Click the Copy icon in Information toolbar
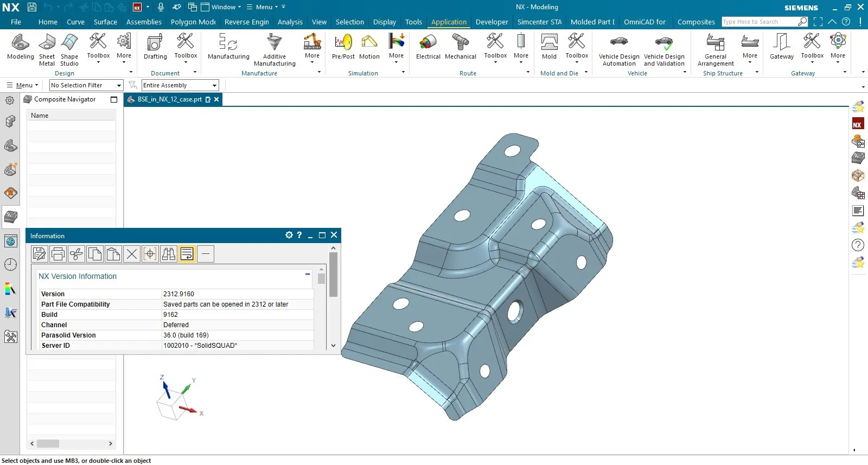 click(95, 253)
